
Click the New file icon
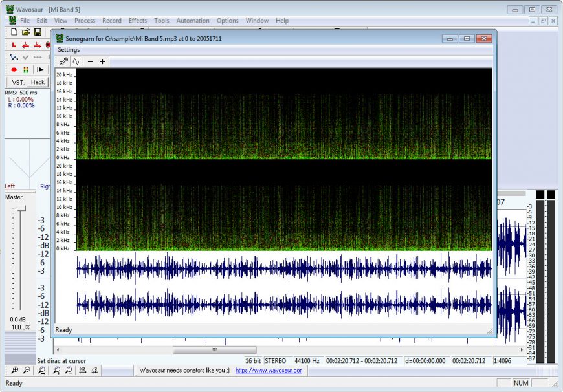click(x=14, y=32)
